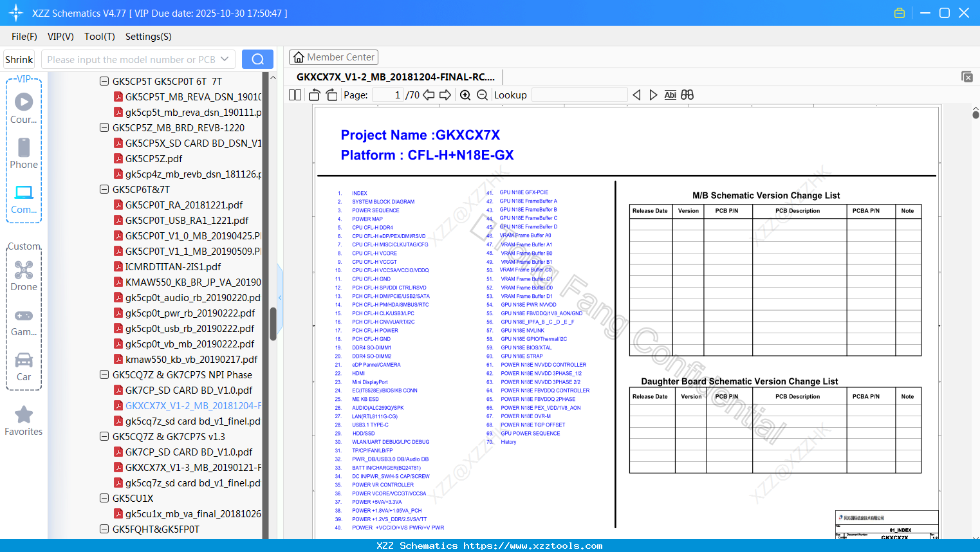Open the VIP(V) menu
The image size is (980, 552).
pyautogui.click(x=60, y=37)
